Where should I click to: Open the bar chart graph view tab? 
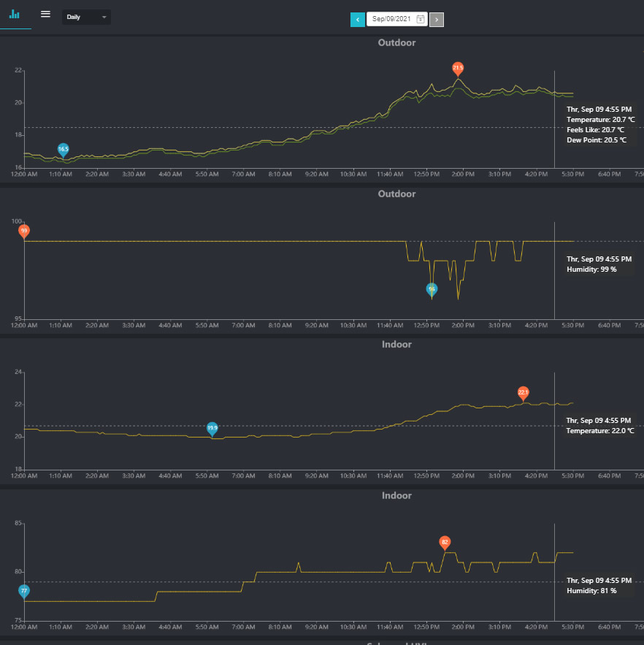[15, 15]
